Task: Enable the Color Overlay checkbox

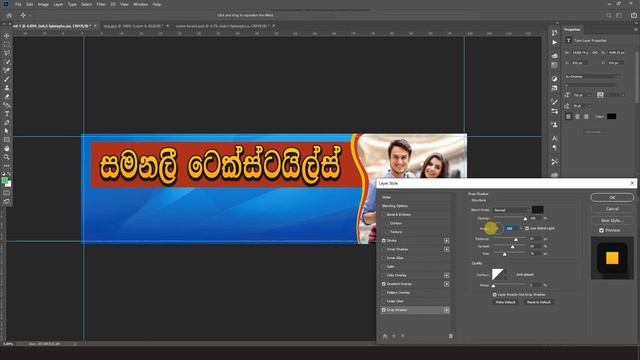Action: 384,276
